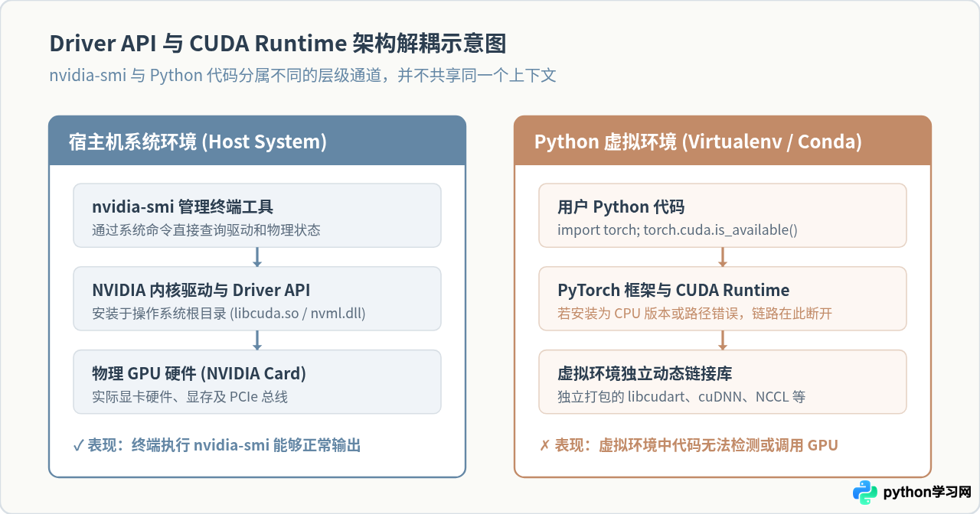This screenshot has height=514, width=980.
Task: Select the header 'Python 虚拟环境 (Virtualenv / Conda)'
Action: click(x=698, y=142)
